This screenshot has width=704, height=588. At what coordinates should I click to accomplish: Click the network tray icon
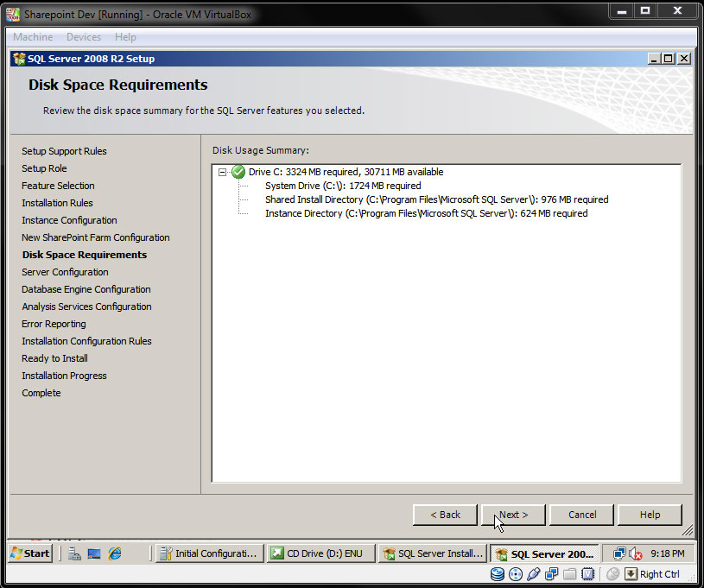click(x=619, y=553)
